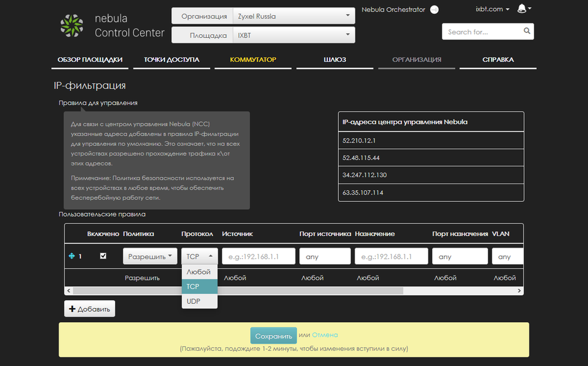
Task: Open the ШЛЮЗ tab
Action: (x=335, y=60)
